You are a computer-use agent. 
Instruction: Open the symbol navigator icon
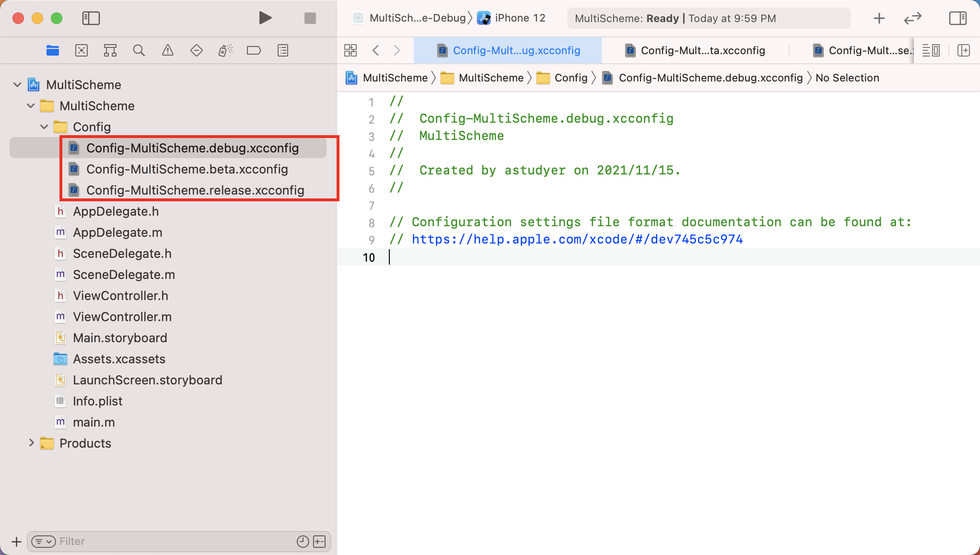[x=110, y=50]
